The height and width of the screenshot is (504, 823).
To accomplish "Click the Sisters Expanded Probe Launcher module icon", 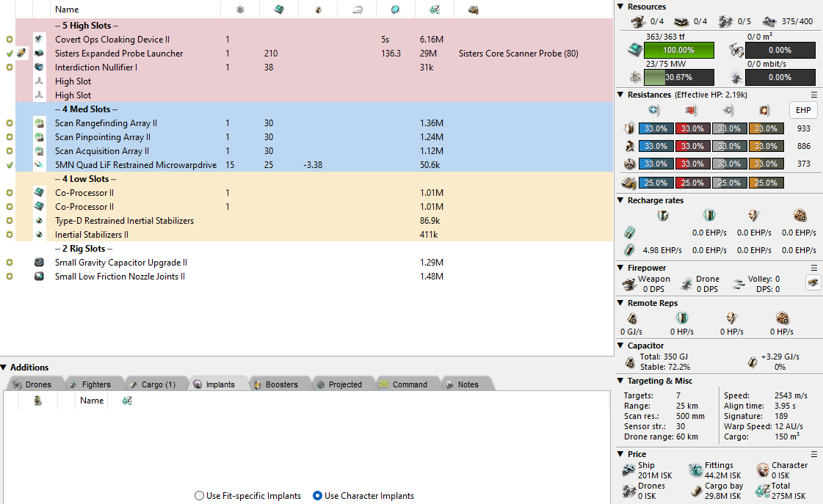I will [x=39, y=54].
